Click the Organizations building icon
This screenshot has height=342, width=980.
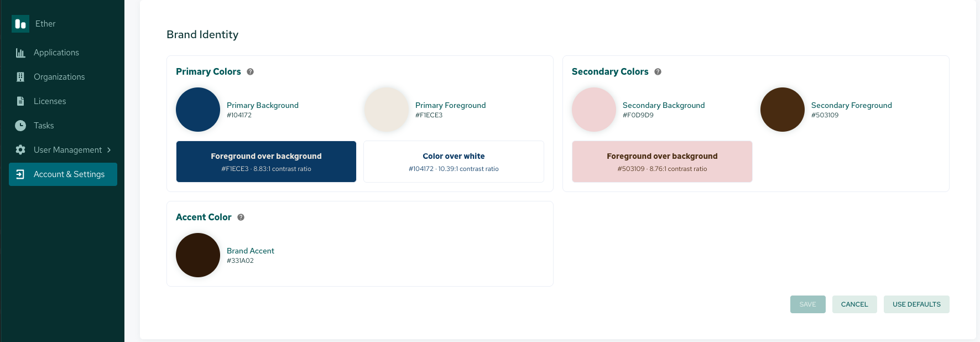tap(20, 77)
